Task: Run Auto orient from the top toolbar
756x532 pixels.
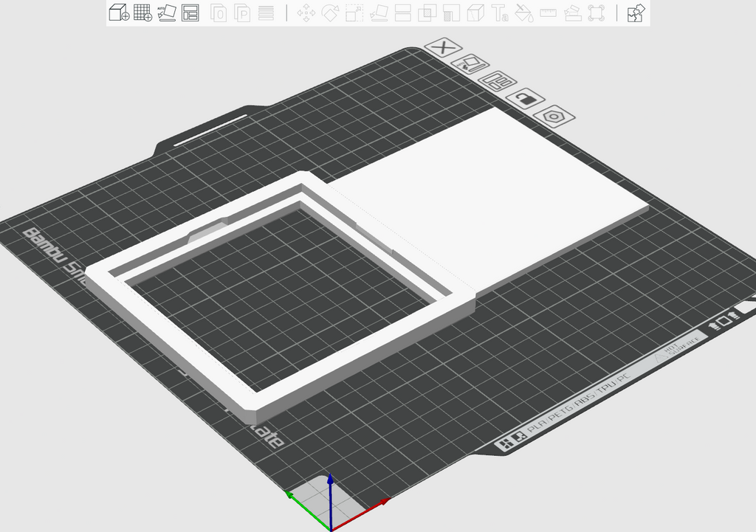Action: pyautogui.click(x=167, y=13)
